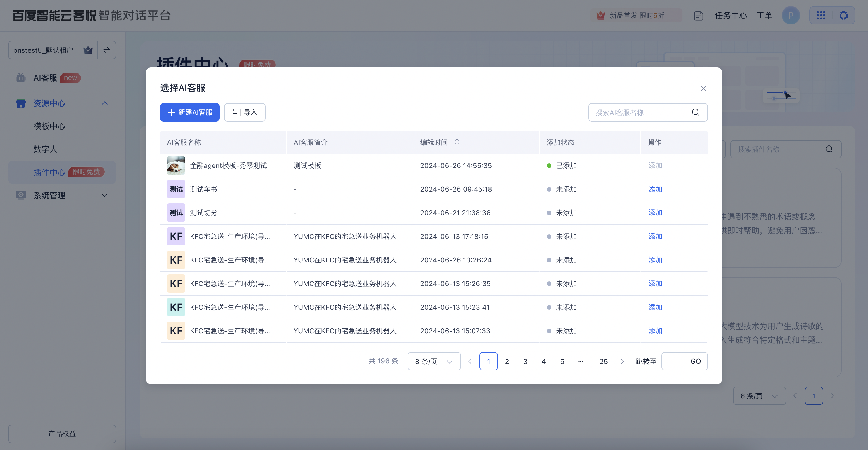868x450 pixels.
Task: Open the 8 条/页 page size dropdown
Action: click(x=434, y=361)
